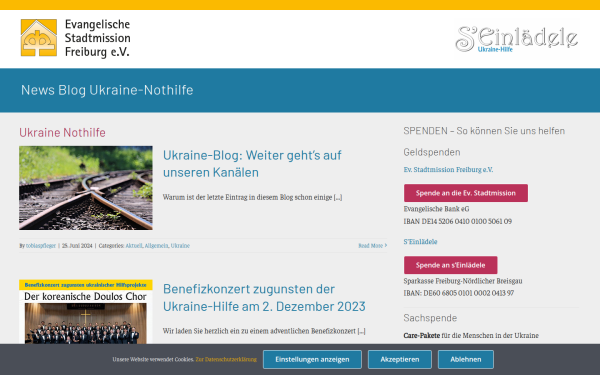Open the S'Einlädele sidebar link

click(420, 241)
